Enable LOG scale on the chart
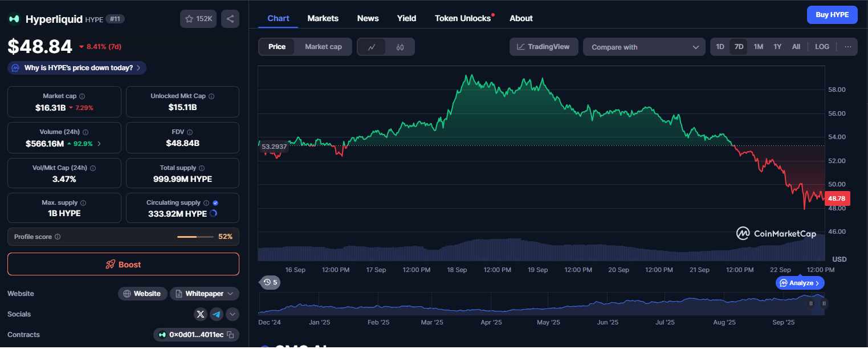Screen dimensions: 868x349 point(822,47)
